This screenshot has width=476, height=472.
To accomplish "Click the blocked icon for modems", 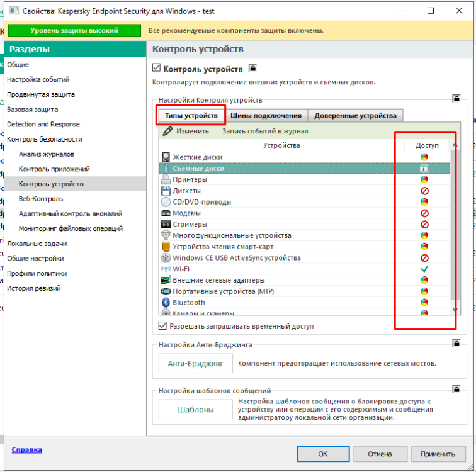I will click(x=424, y=213).
